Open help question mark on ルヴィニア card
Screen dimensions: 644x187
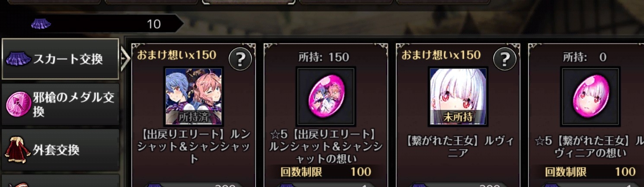coord(504,58)
